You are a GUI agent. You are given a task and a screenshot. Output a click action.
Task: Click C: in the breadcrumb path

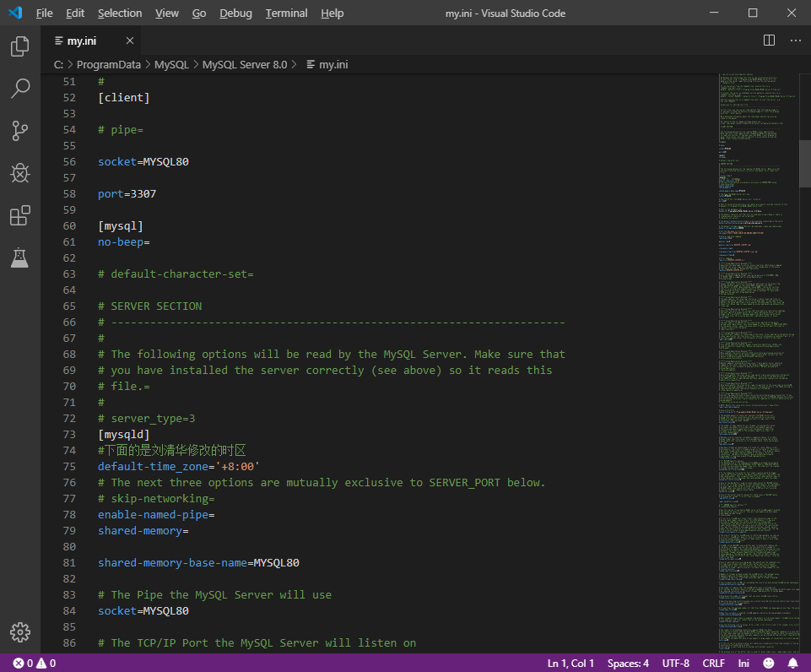pyautogui.click(x=58, y=65)
